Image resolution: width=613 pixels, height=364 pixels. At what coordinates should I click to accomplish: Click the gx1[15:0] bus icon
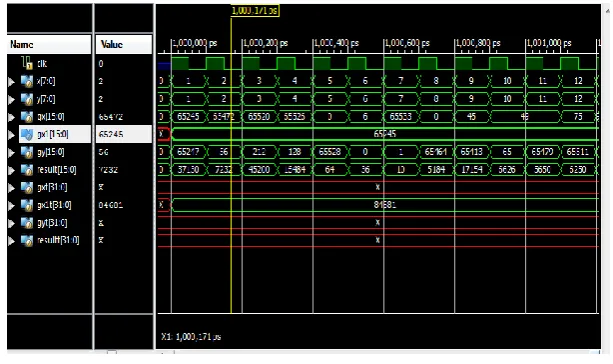pyautogui.click(x=27, y=134)
